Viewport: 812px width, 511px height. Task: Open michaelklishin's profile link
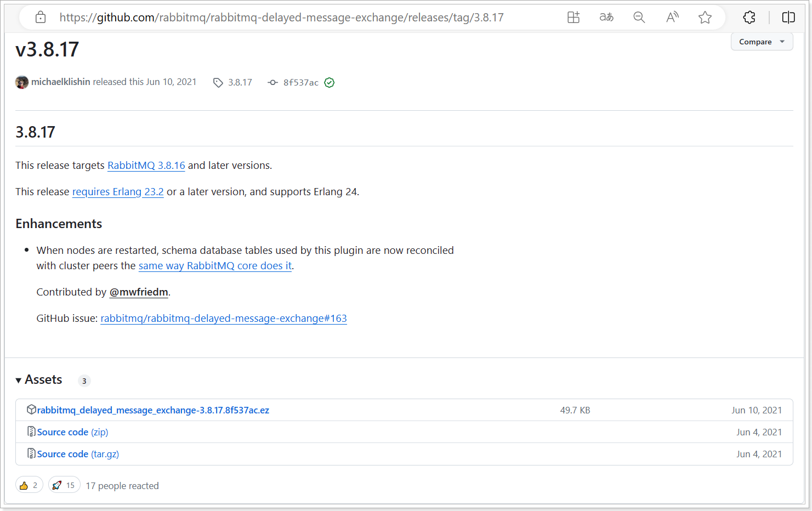click(x=60, y=82)
